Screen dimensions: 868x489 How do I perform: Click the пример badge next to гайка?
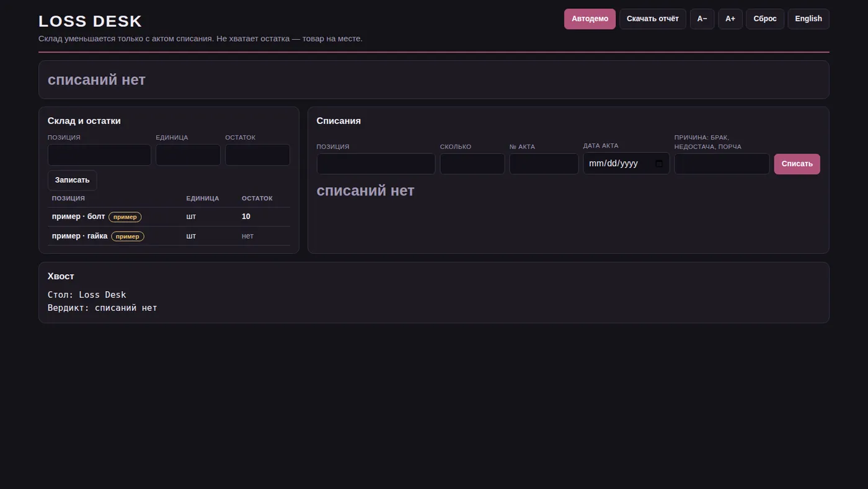pos(128,236)
